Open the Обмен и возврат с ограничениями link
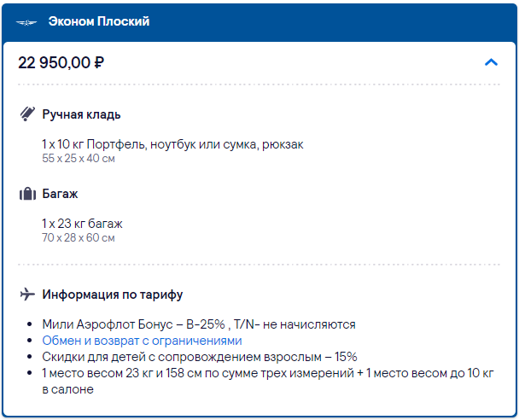519x420 pixels. click(142, 341)
